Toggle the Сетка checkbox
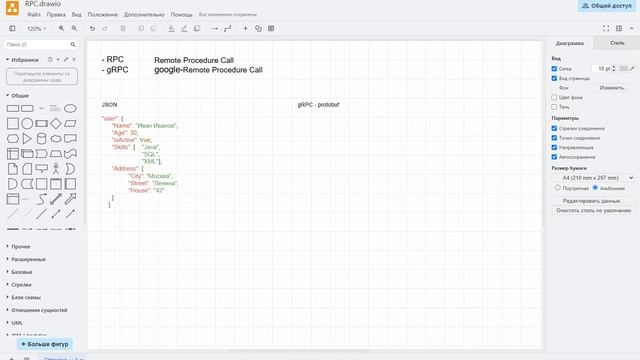This screenshot has width=640, height=360. tap(554, 69)
